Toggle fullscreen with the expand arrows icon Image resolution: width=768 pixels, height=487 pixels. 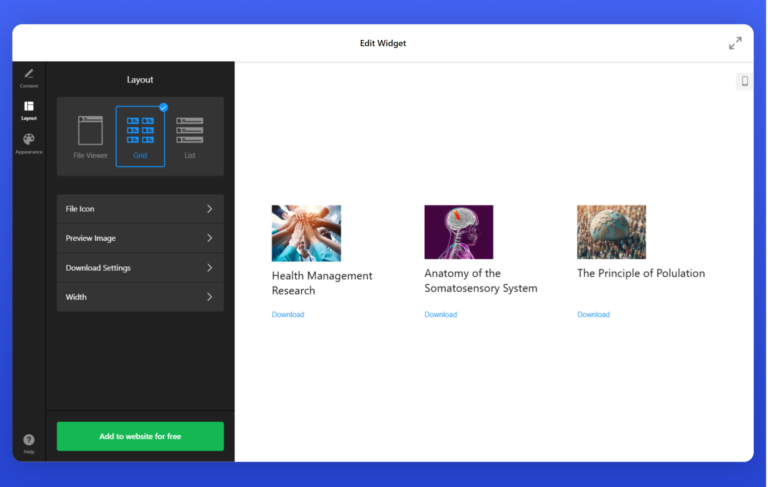click(x=735, y=43)
